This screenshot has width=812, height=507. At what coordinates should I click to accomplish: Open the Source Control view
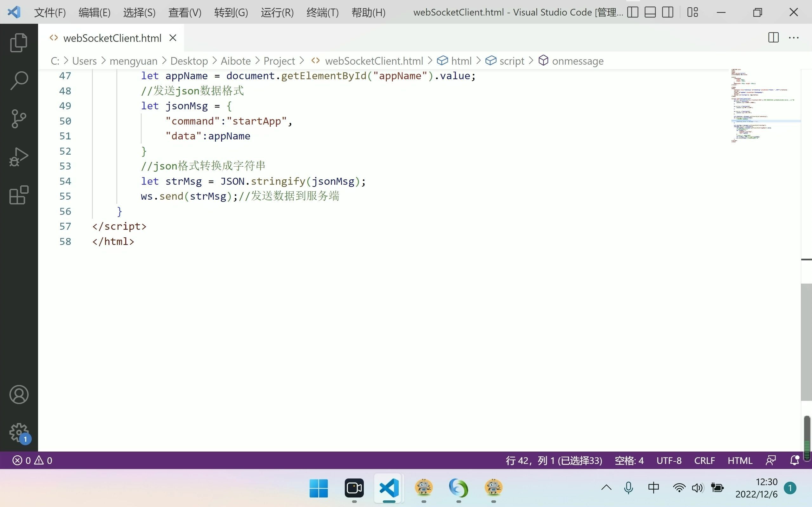coord(18,119)
